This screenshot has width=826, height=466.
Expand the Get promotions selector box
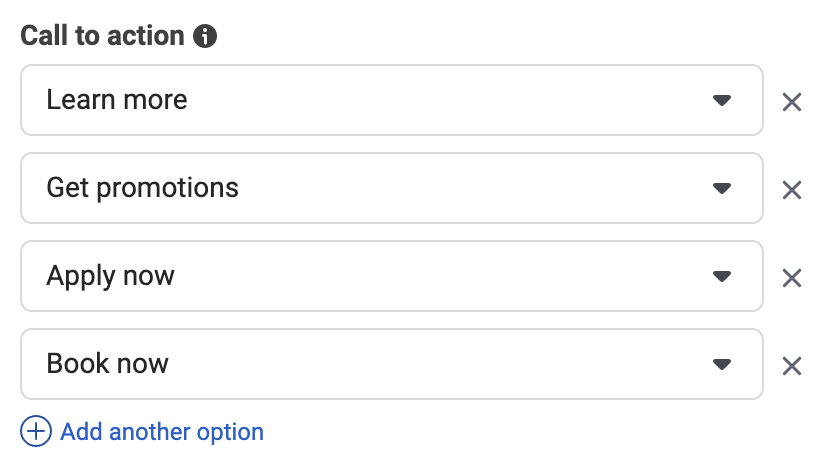[x=392, y=188]
